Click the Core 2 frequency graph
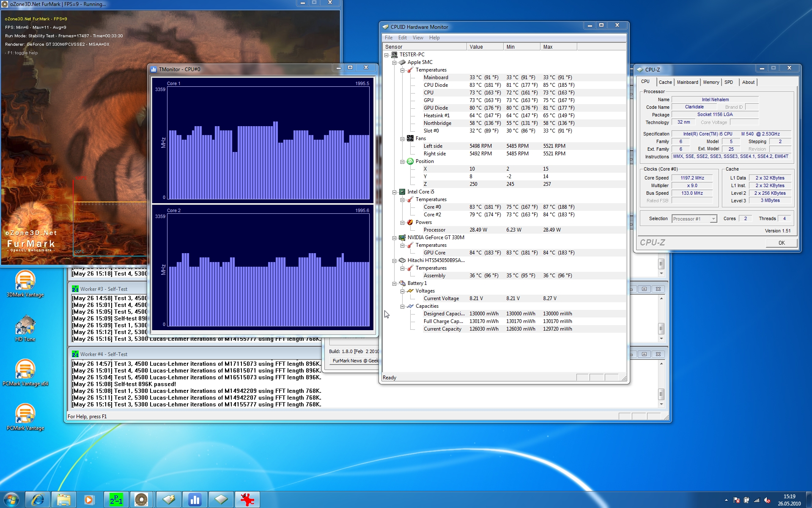Viewport: 812px width, 508px height. tap(269, 270)
